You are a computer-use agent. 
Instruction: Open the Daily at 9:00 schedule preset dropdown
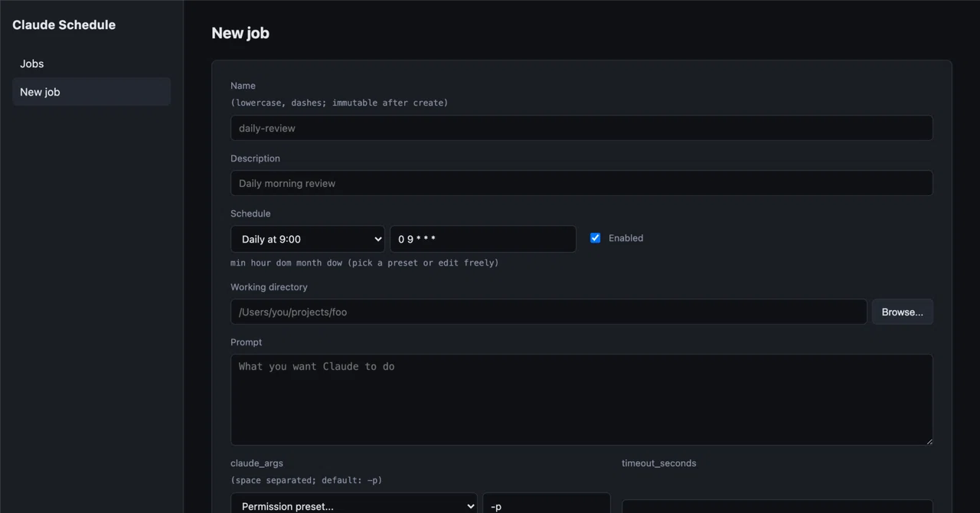pyautogui.click(x=308, y=239)
